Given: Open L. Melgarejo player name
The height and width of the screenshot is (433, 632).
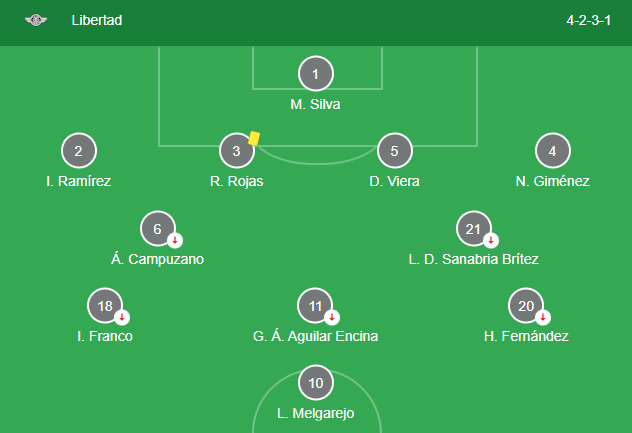Looking at the screenshot, I should [316, 413].
